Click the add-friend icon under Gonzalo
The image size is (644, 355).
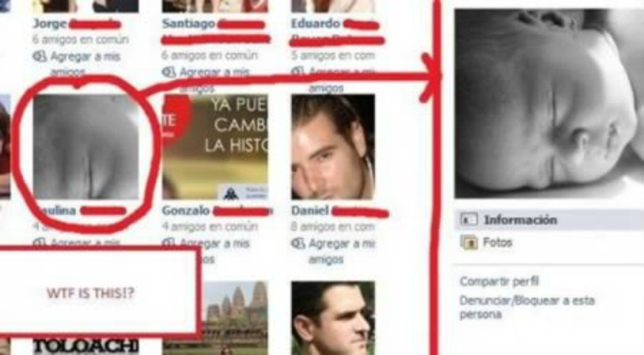click(169, 243)
